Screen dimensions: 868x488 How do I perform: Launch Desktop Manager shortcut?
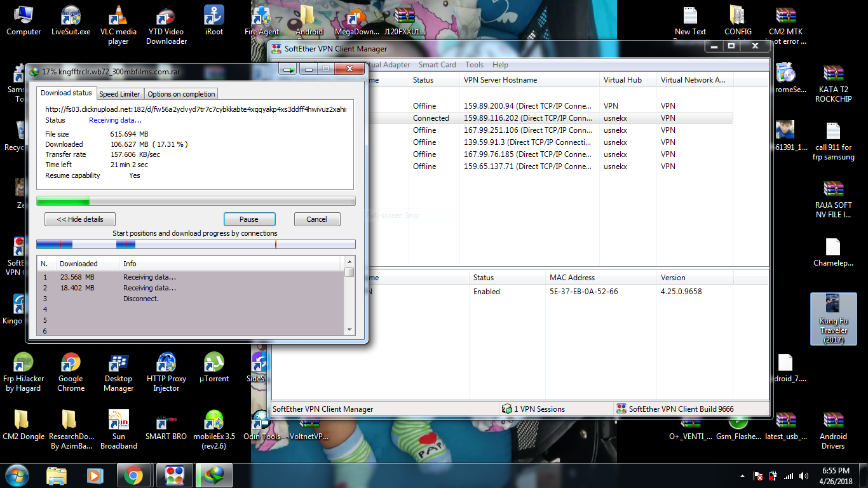[x=118, y=372]
